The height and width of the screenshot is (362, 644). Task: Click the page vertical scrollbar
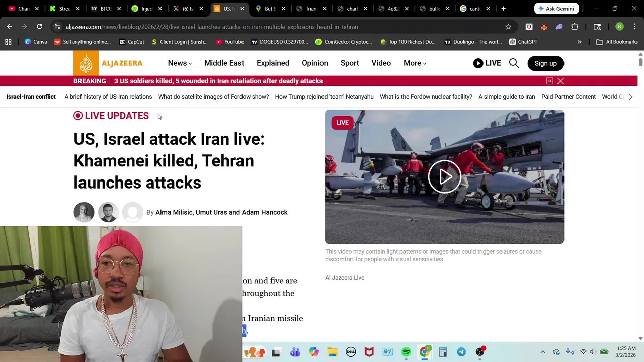pyautogui.click(x=640, y=196)
